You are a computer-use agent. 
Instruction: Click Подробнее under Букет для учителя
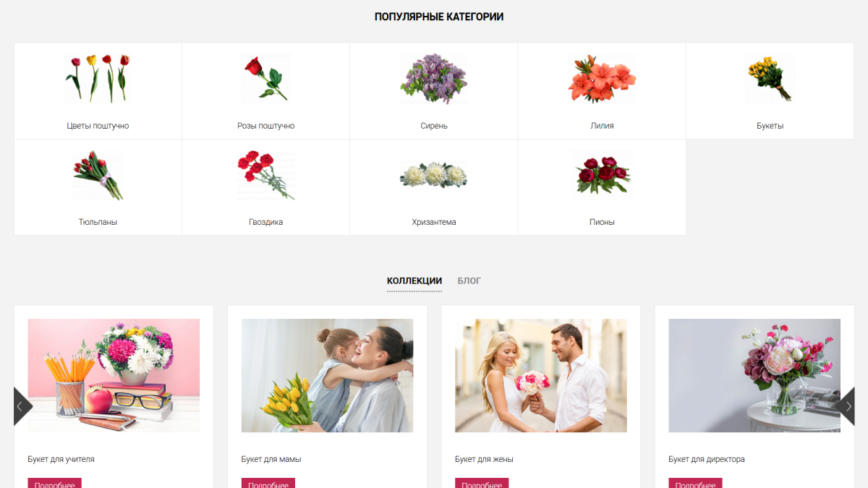(x=54, y=484)
